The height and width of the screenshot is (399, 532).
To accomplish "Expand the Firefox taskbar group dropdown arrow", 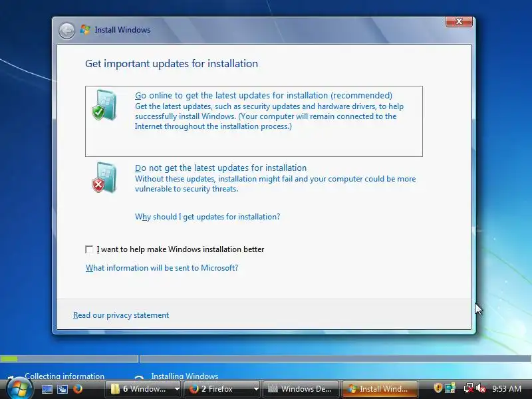I will (x=256, y=389).
